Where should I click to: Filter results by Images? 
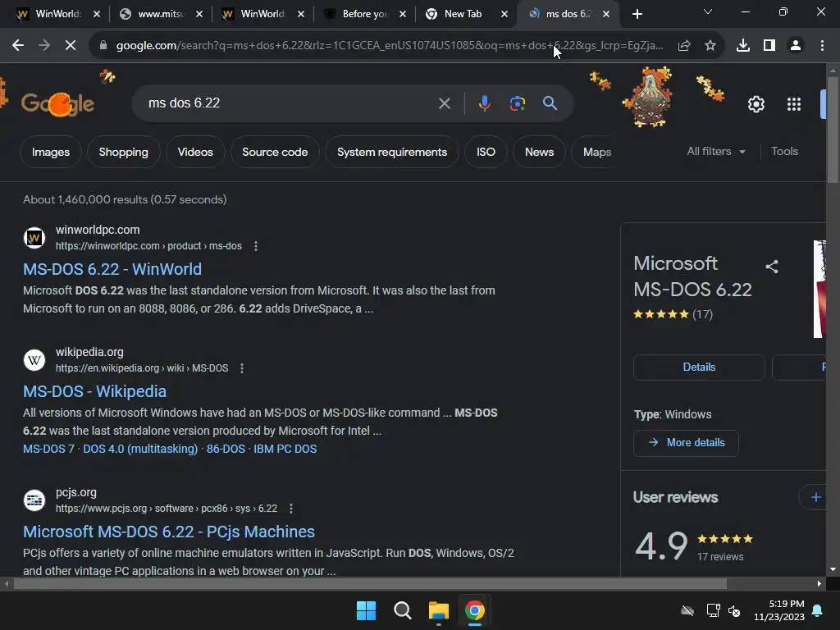pos(51,152)
